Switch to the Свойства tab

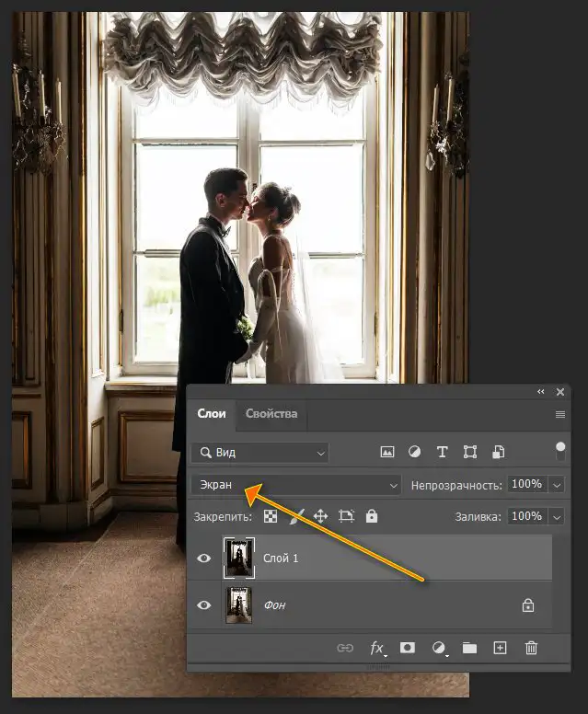point(271,413)
